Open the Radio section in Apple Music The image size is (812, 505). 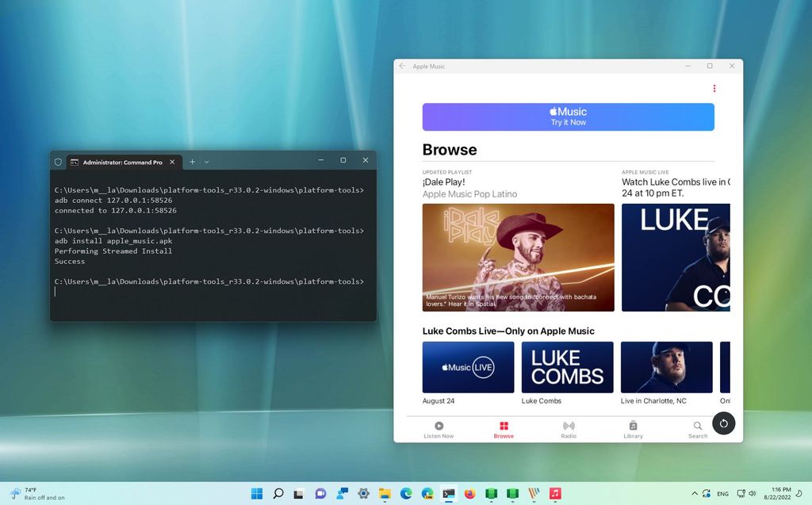click(568, 429)
